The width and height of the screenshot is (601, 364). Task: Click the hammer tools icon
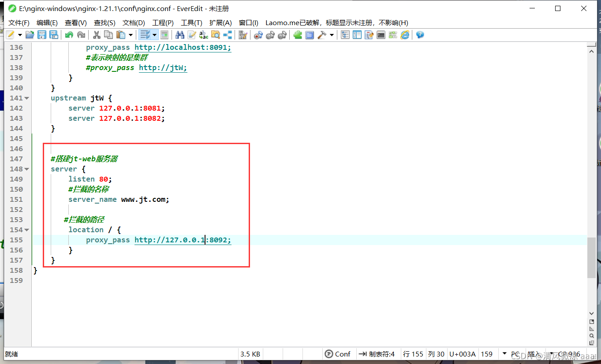(x=321, y=35)
